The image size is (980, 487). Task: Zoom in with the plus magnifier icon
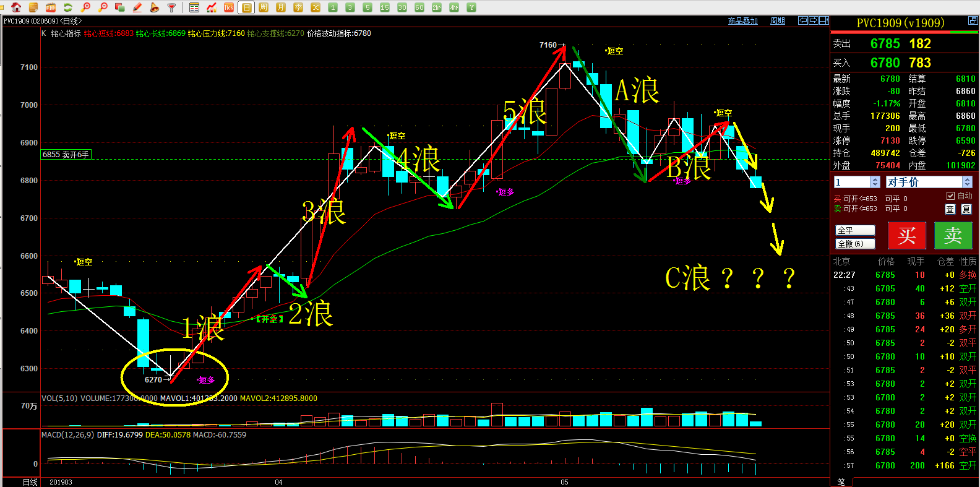coord(85,7)
